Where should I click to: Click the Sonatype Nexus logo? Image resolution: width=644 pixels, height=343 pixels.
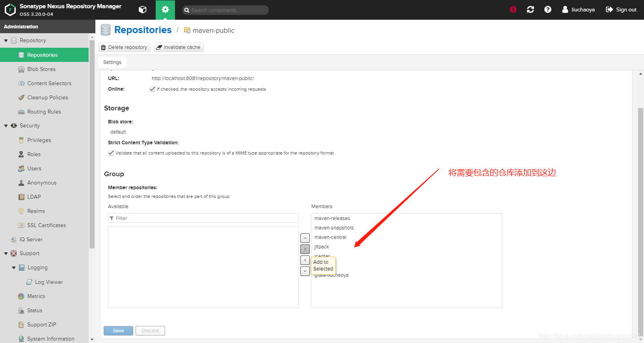click(10, 10)
